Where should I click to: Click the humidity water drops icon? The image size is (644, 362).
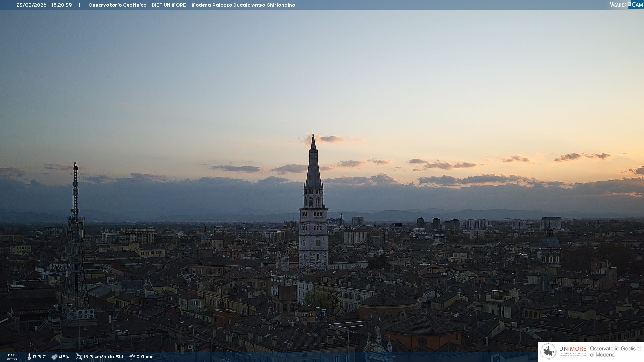pyautogui.click(x=54, y=357)
